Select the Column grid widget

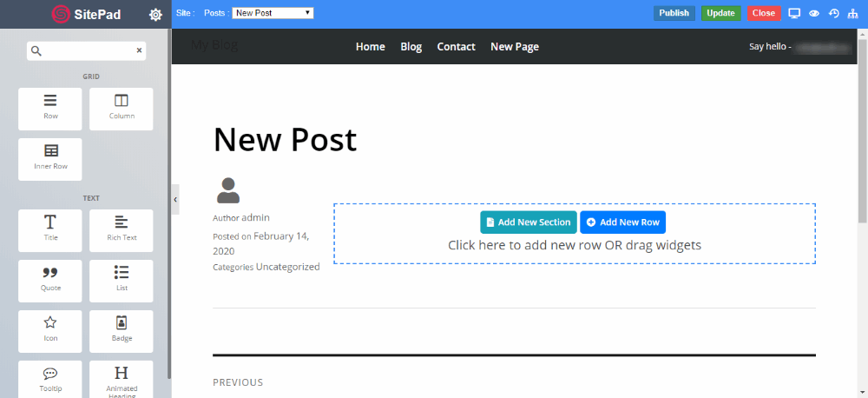[122, 108]
